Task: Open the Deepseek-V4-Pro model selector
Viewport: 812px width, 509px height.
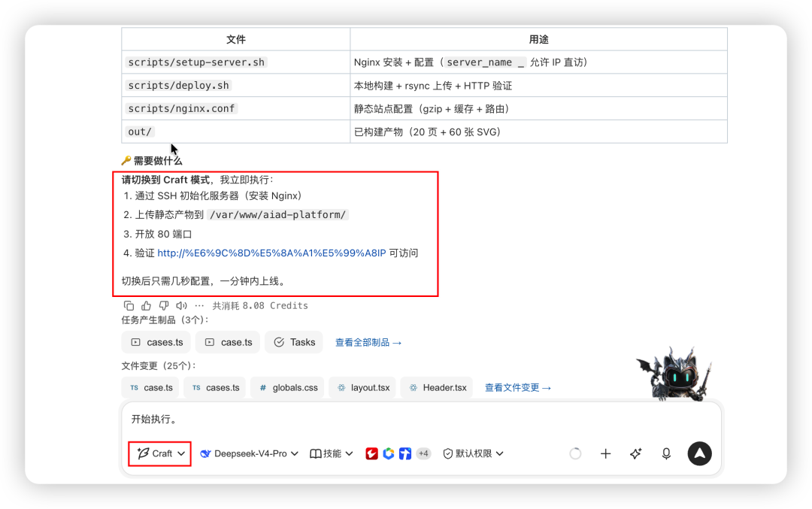Action: coord(249,453)
